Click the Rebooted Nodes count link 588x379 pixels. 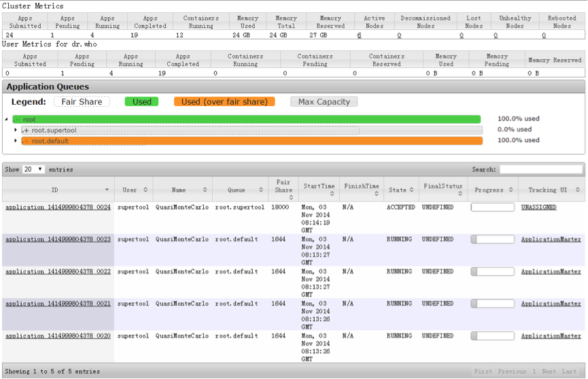544,35
